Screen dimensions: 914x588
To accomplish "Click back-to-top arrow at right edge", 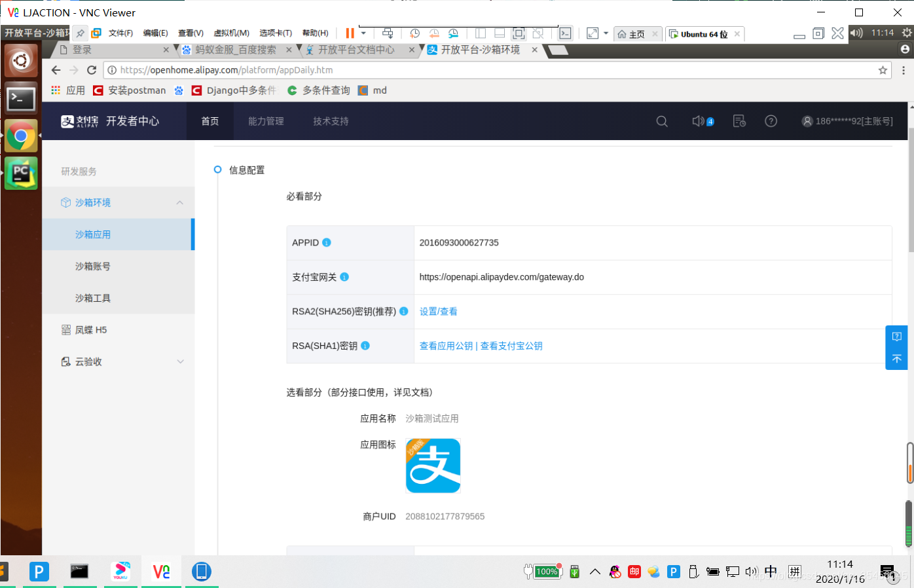I will 897,359.
